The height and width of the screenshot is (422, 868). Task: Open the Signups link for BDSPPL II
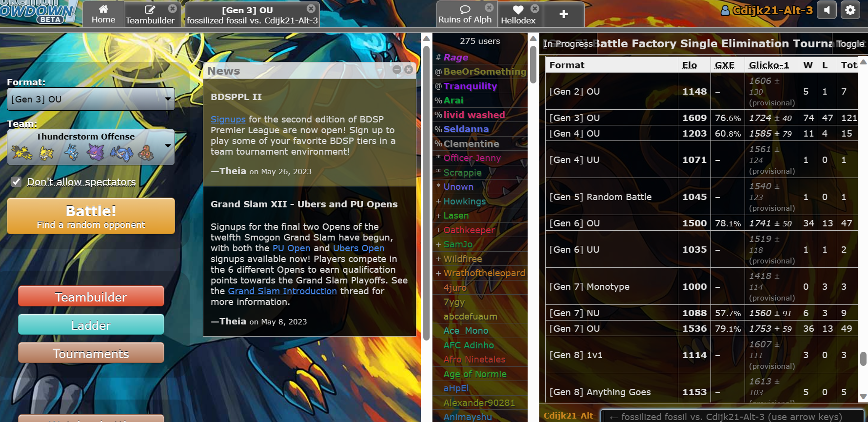(228, 119)
